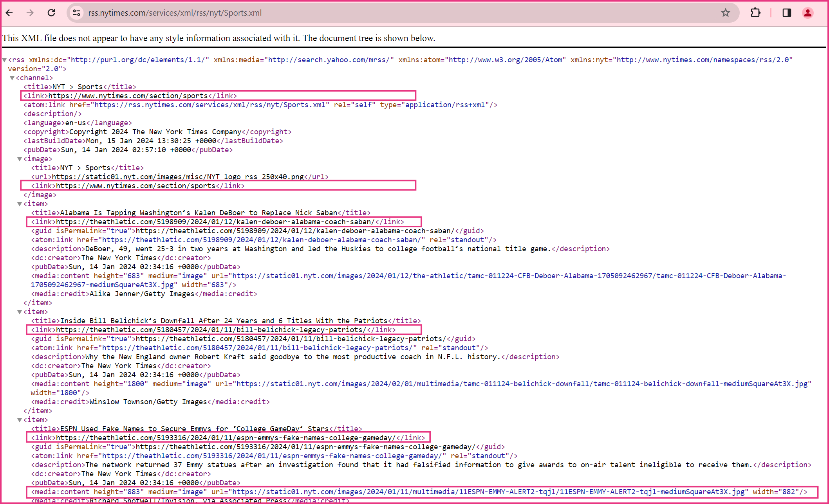829x504 pixels.
Task: Select the title Inside Bill Belichick's Downfall
Action: pos(226,321)
